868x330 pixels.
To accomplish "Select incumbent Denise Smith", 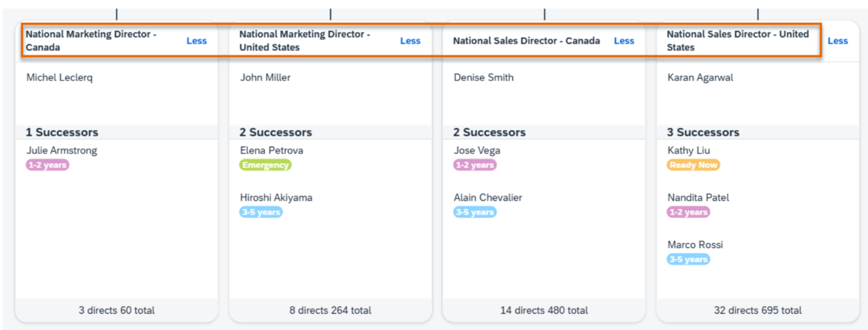I will coord(483,77).
